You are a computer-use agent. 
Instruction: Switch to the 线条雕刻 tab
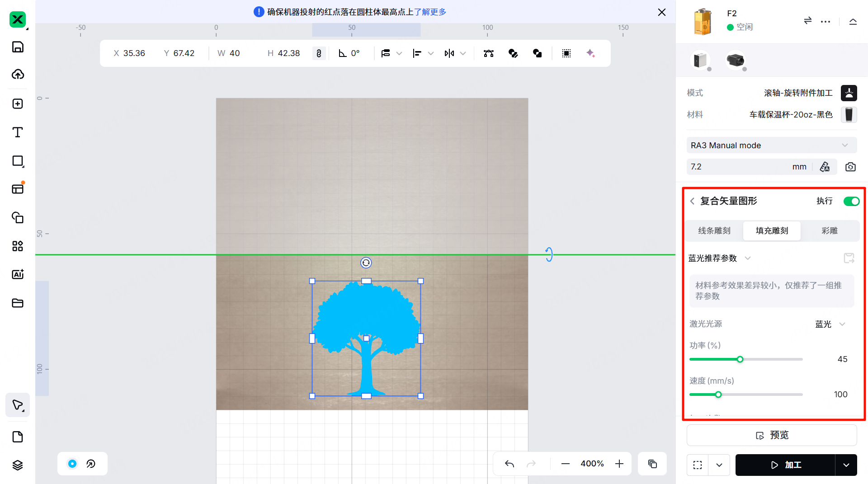[714, 230]
